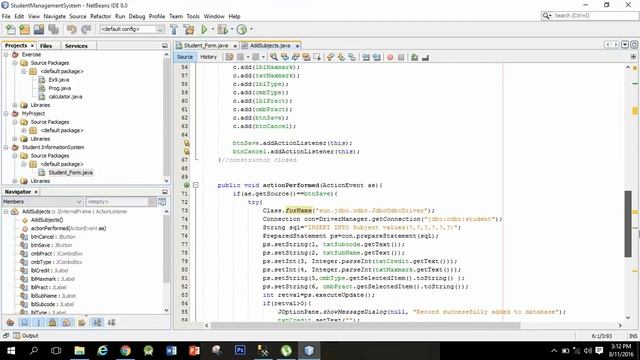Click the Redo toolbar icon
Screen dimensions: 640x360
(x=86, y=29)
